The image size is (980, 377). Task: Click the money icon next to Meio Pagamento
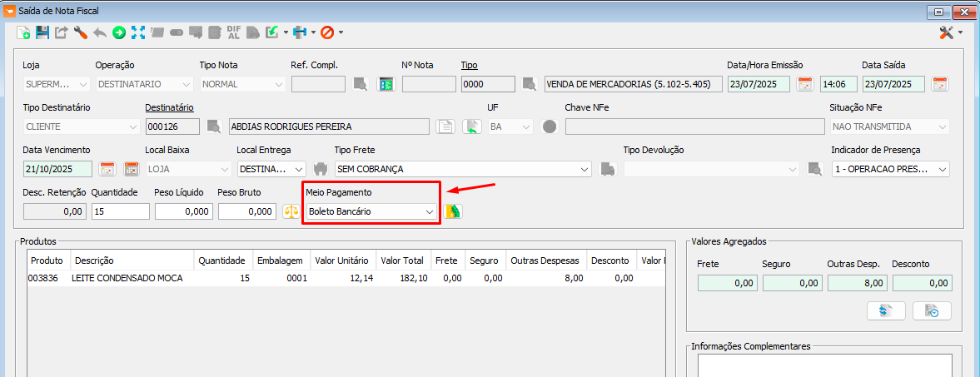pos(453,211)
